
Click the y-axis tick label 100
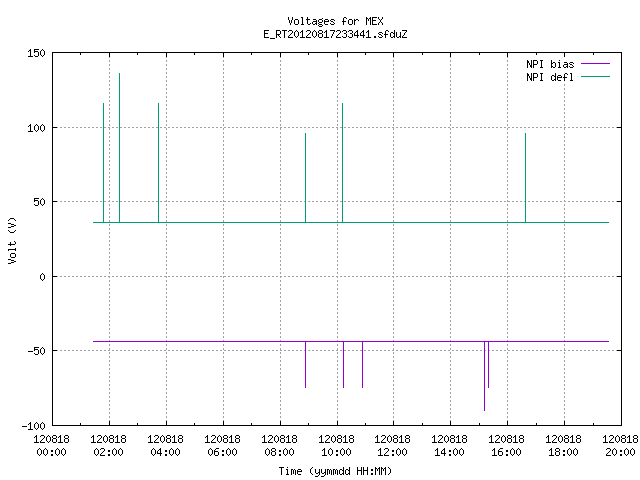[x=36, y=128]
